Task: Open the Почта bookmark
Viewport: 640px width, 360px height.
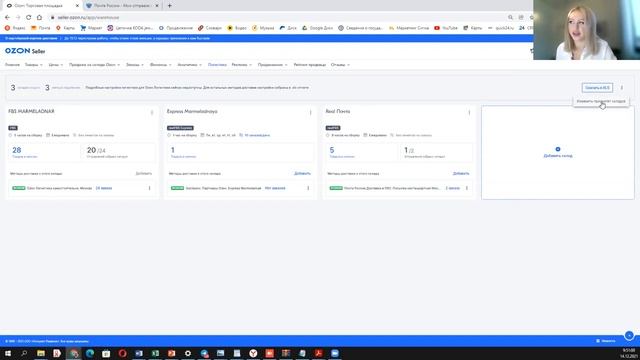Action: 41,28
